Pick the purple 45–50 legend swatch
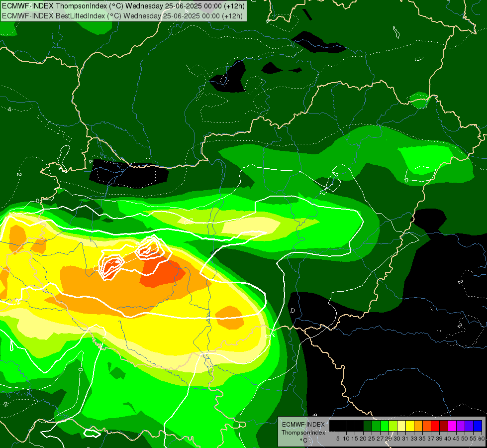The height and width of the screenshot is (448, 487). click(x=461, y=426)
